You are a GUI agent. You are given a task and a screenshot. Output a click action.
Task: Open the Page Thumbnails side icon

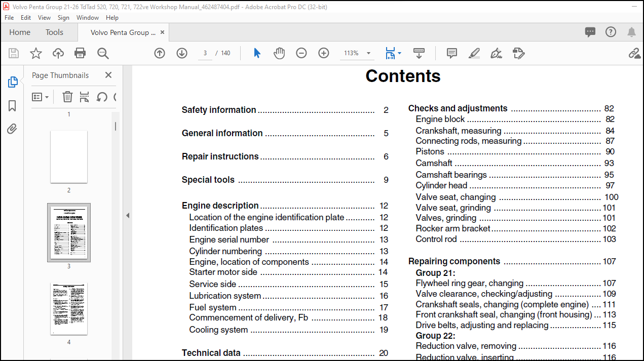pos(13,82)
